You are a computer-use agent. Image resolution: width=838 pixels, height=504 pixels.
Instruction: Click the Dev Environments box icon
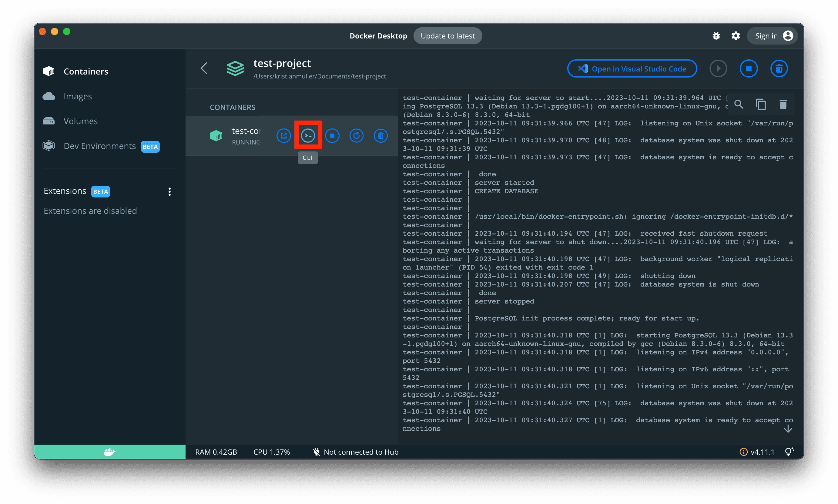49,146
